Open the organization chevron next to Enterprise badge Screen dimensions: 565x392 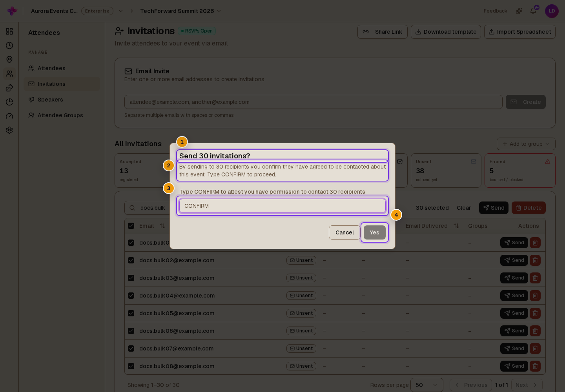pos(121,11)
